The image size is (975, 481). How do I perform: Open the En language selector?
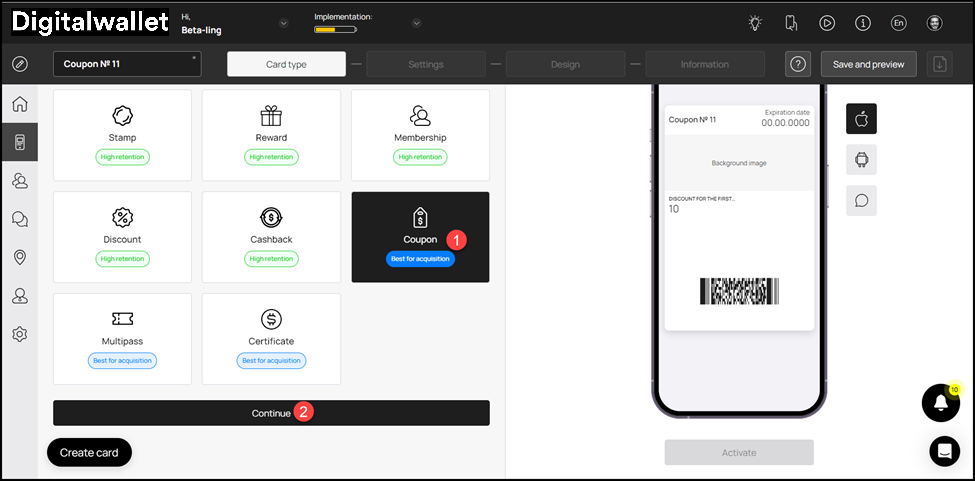pyautogui.click(x=899, y=24)
